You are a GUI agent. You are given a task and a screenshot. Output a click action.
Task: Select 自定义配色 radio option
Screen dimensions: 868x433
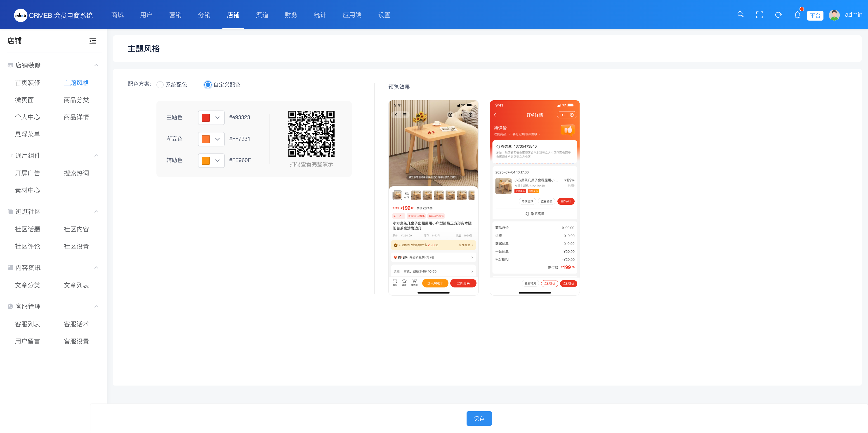208,85
